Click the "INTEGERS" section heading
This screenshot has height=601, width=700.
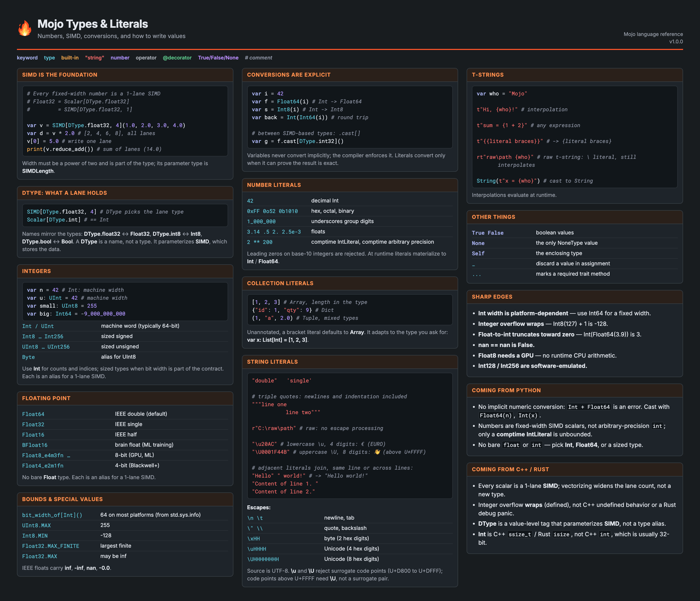pos(36,271)
